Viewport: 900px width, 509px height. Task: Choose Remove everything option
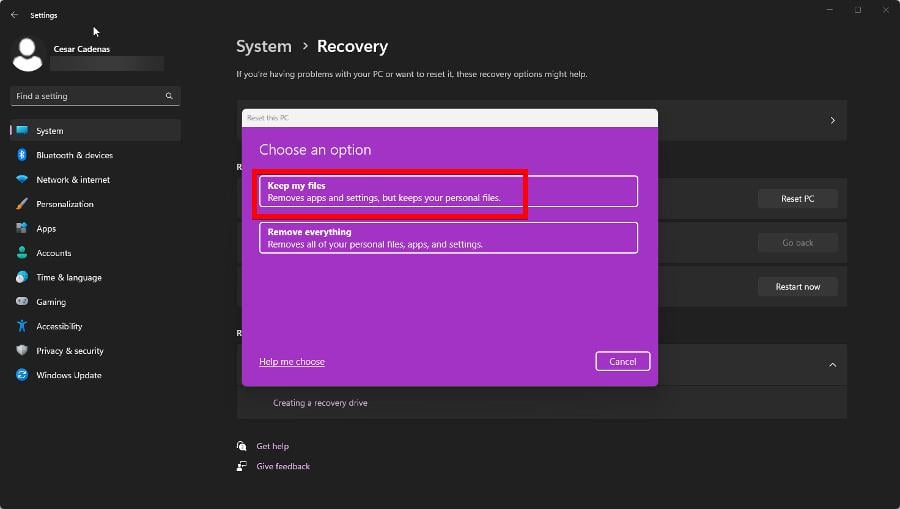tap(448, 238)
